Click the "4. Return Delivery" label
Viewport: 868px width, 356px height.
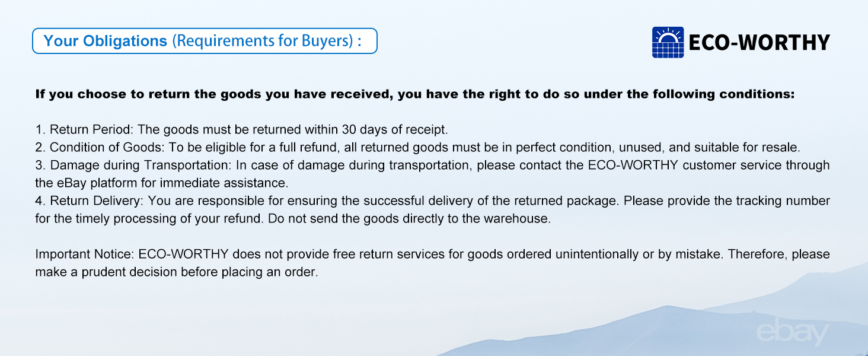(90, 201)
